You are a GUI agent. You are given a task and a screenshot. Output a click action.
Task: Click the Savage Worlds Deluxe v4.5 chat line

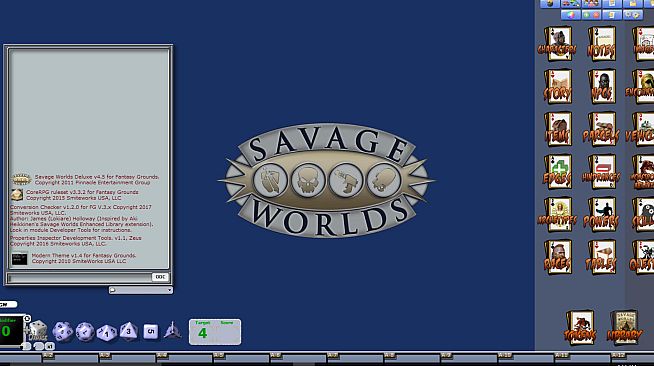tap(97, 180)
